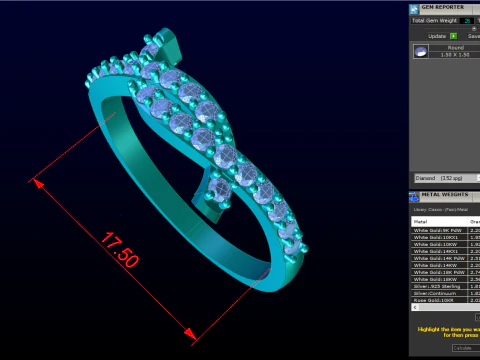Click the Gem Reporter panel icon
The width and height of the screenshot is (480, 360).
414,9
